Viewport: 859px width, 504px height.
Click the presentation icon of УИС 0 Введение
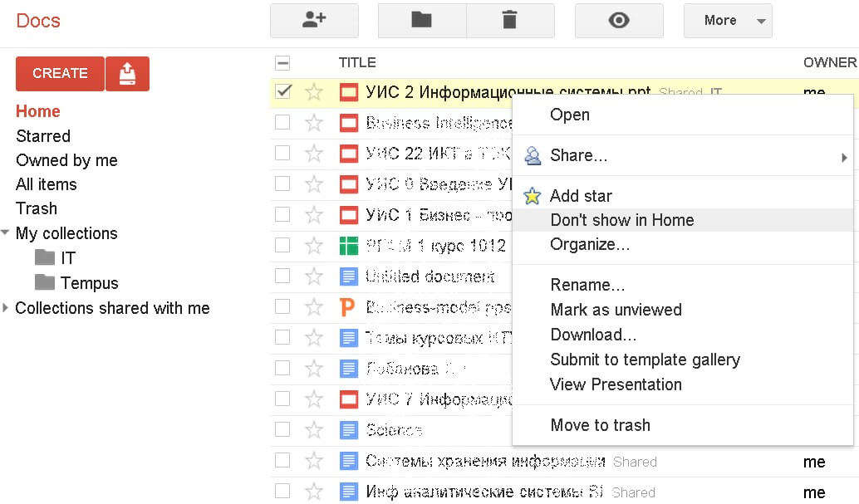[348, 184]
